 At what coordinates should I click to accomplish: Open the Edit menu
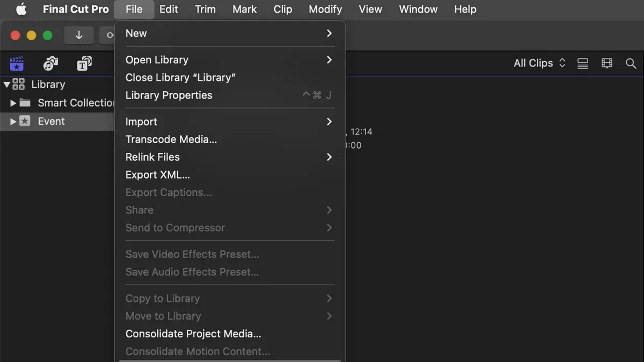(x=169, y=9)
